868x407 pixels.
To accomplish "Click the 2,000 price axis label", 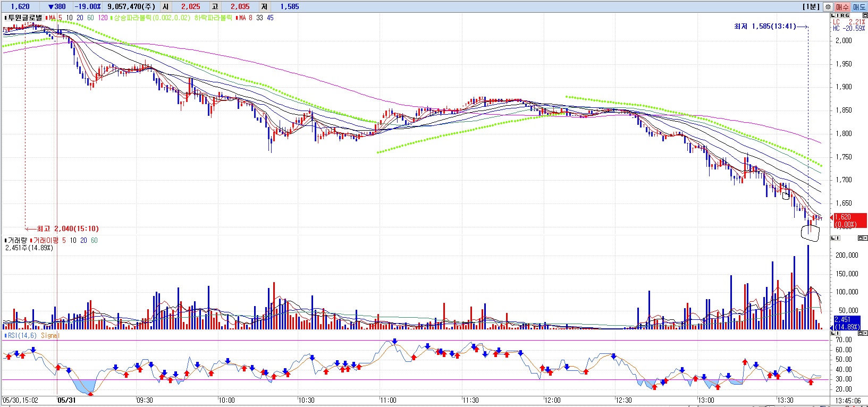I will [844, 40].
